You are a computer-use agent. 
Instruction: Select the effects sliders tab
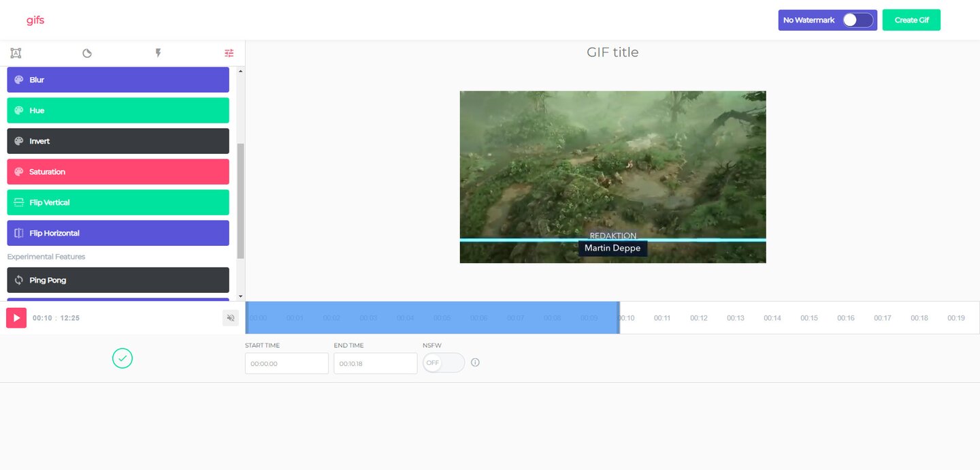229,53
